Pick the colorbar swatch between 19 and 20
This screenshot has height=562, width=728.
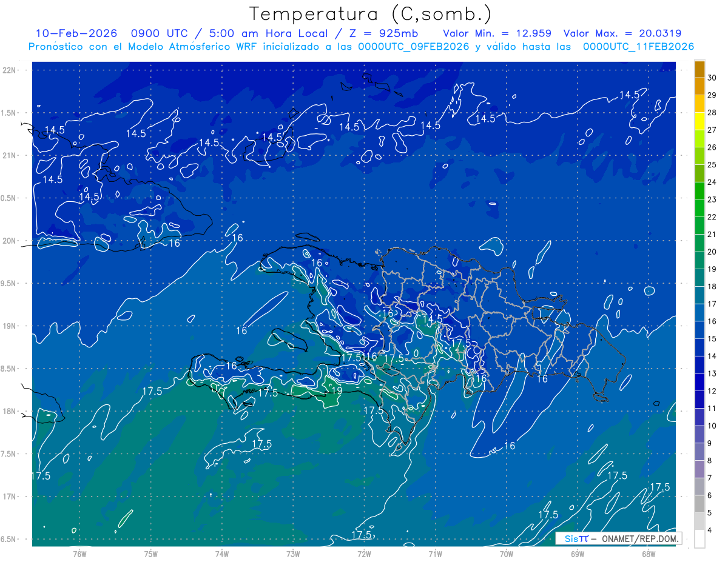pos(699,260)
